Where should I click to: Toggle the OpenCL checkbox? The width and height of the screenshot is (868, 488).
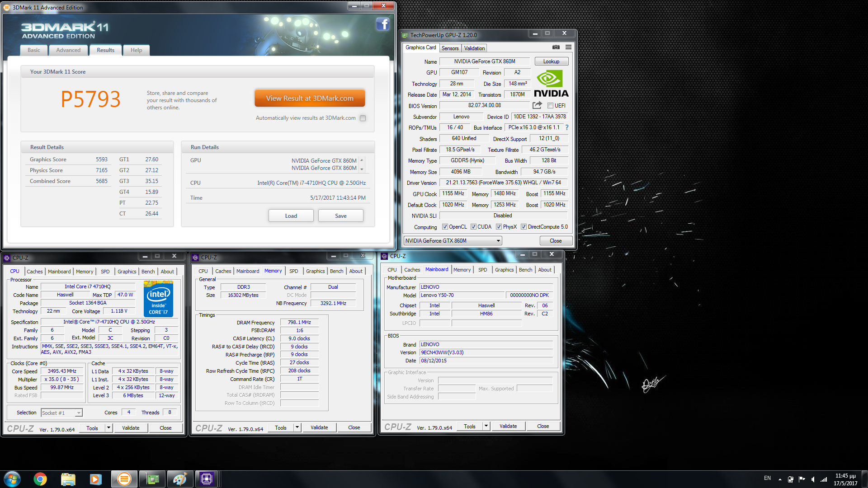(x=445, y=227)
